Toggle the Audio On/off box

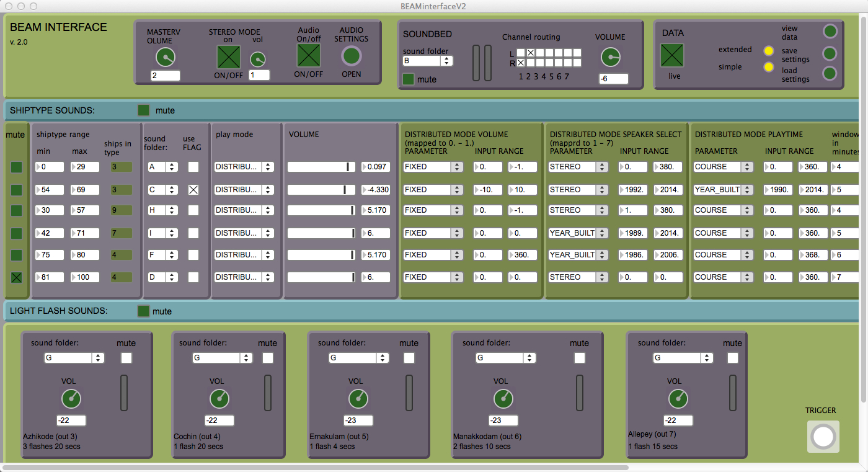(x=308, y=55)
